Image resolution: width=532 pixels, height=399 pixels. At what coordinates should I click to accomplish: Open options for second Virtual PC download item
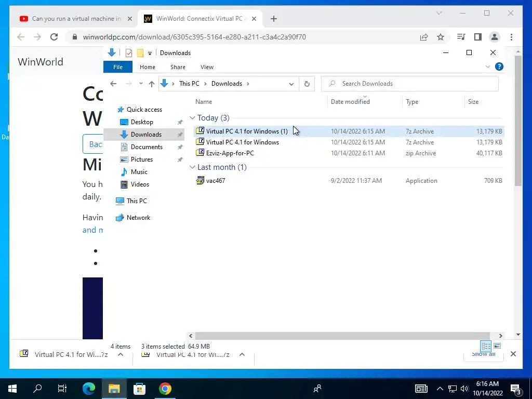point(242,354)
